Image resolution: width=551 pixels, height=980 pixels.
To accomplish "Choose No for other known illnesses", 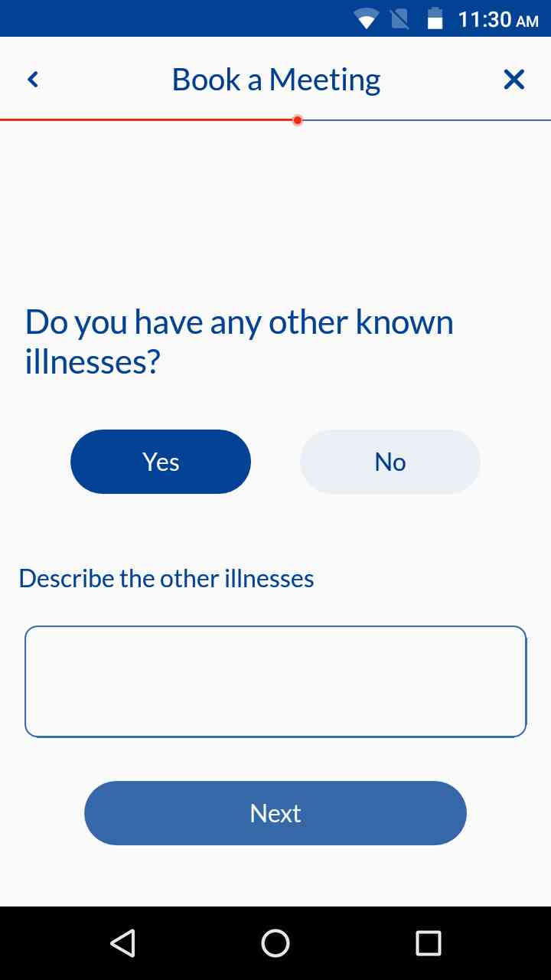I will tap(390, 462).
